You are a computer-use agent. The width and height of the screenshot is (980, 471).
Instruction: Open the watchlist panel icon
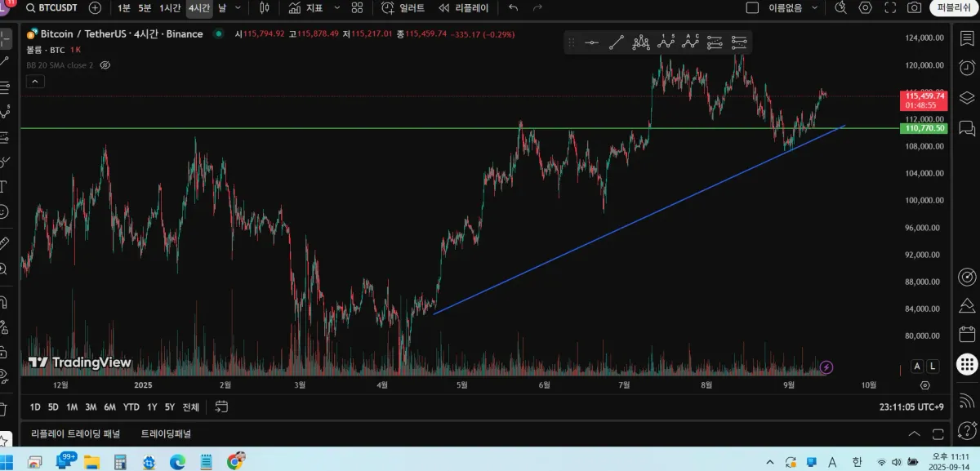(967, 38)
